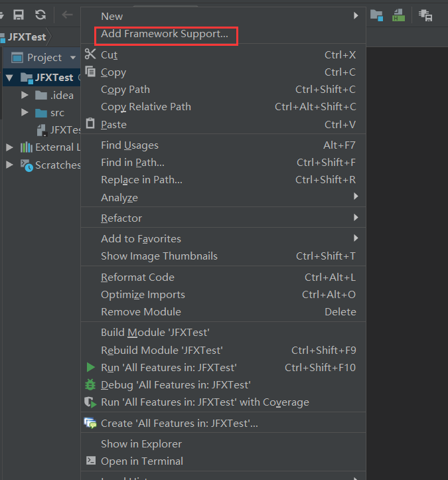This screenshot has width=448, height=480.
Task: Open Project Structure folder icon in toolbar
Action: click(376, 15)
